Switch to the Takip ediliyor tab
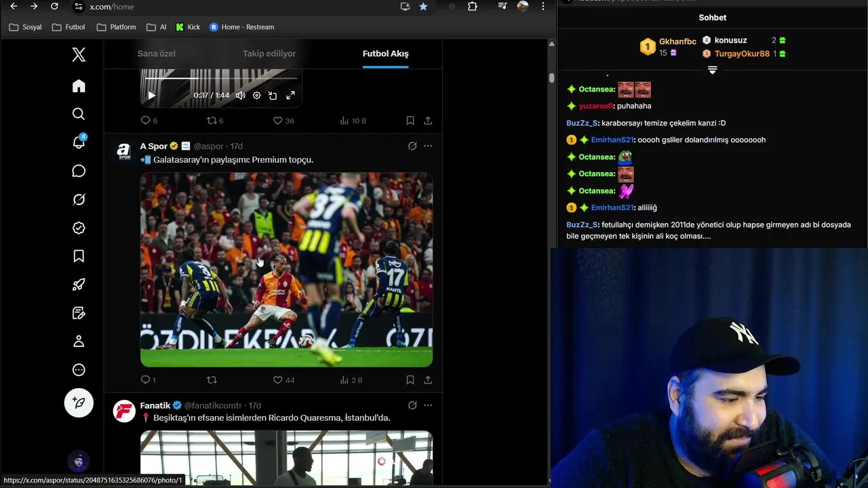The image size is (868, 488). 269,54
